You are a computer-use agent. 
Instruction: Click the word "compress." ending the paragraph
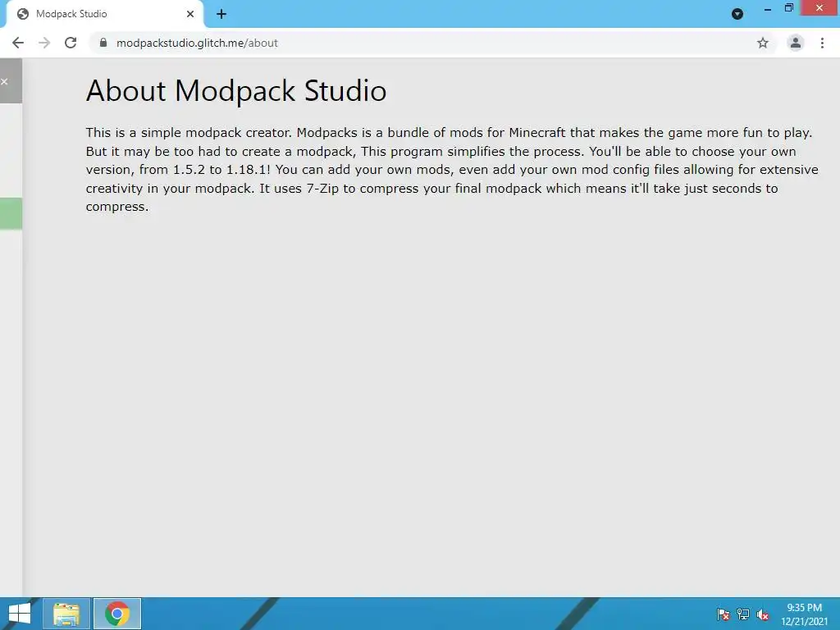(x=117, y=208)
